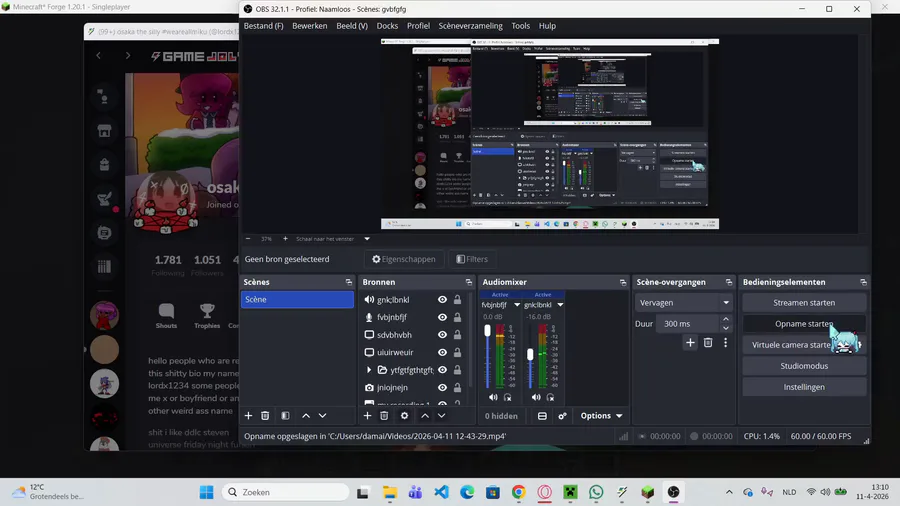This screenshot has width=900, height=506.
Task: Remove scene transition with trash icon
Action: [708, 342]
